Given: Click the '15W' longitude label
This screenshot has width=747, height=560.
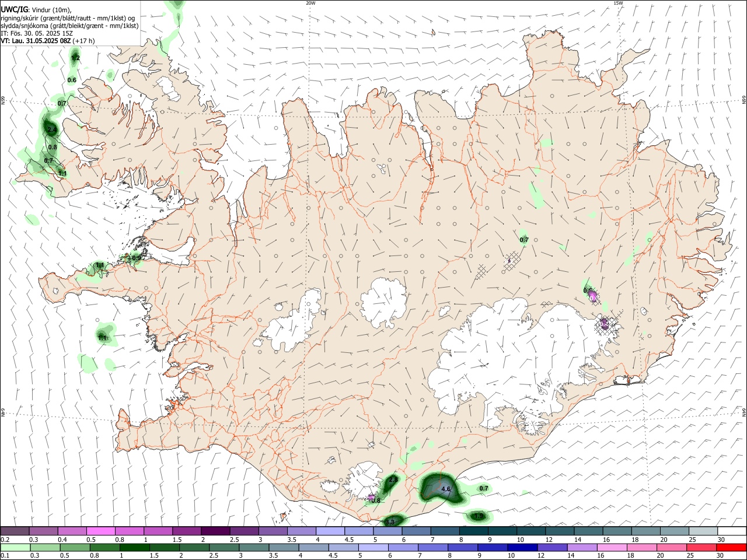Looking at the screenshot, I should click(x=618, y=3).
